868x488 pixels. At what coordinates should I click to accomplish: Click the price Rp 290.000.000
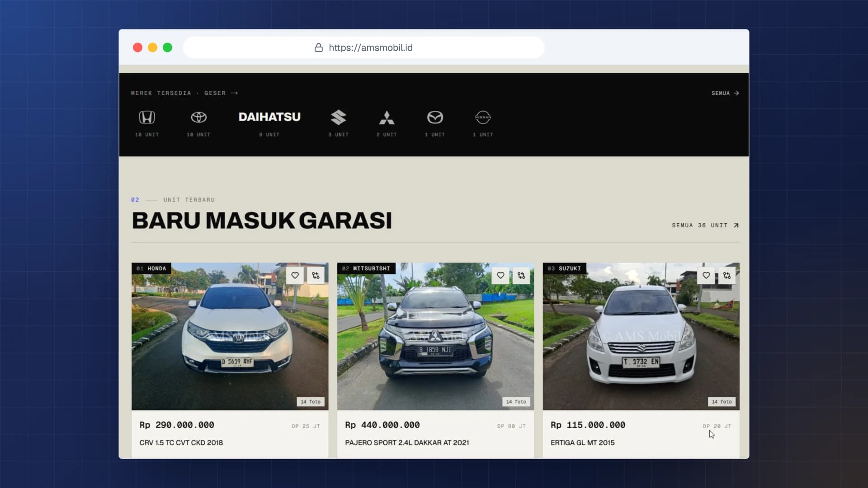click(x=177, y=425)
